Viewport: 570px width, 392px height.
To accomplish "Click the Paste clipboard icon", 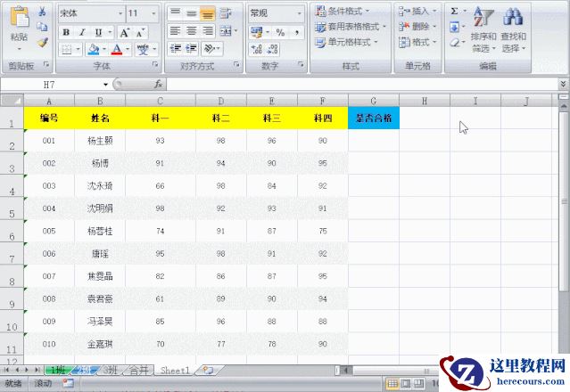I will 19,17.
